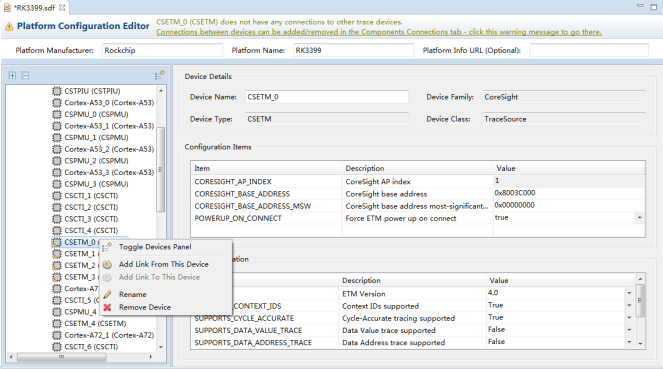This screenshot has height=369, width=663.
Task: Click the CSCTI_4 chip icon
Action: (57, 230)
